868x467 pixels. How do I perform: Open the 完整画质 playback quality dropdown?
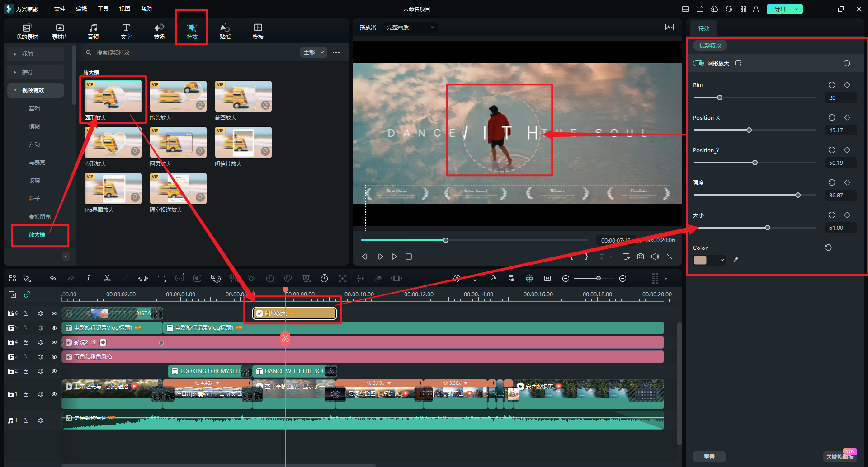click(410, 27)
